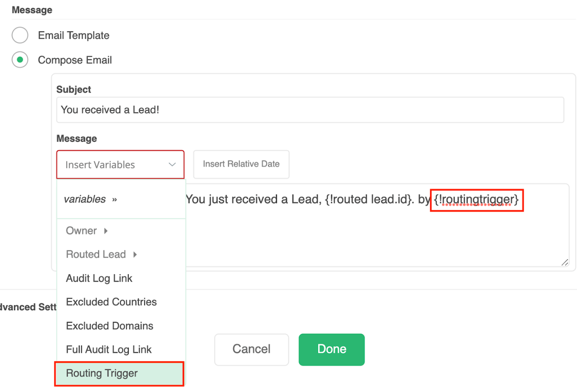This screenshot has width=577, height=392.
Task: Click the Insert Variables chevron arrow
Action: (x=172, y=164)
